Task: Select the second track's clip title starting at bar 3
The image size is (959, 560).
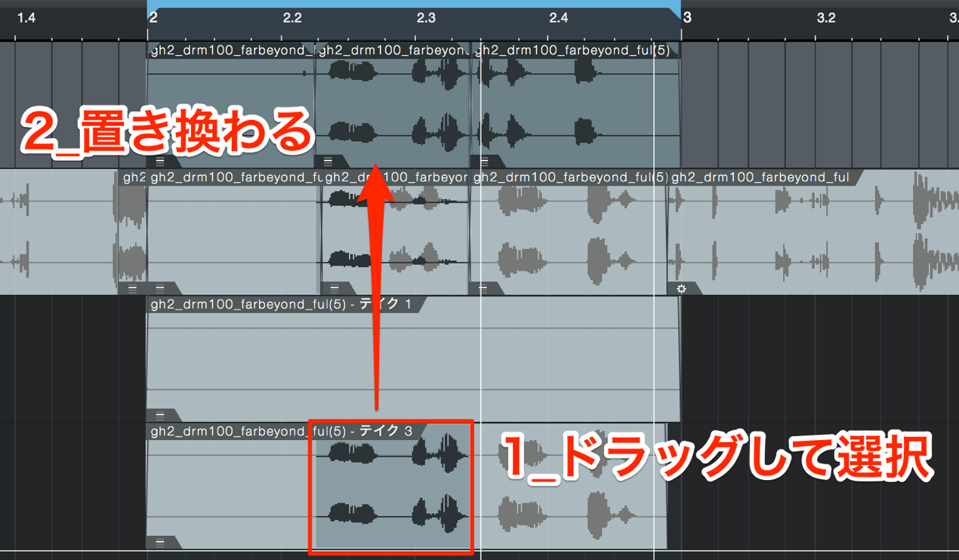Action: [x=760, y=177]
